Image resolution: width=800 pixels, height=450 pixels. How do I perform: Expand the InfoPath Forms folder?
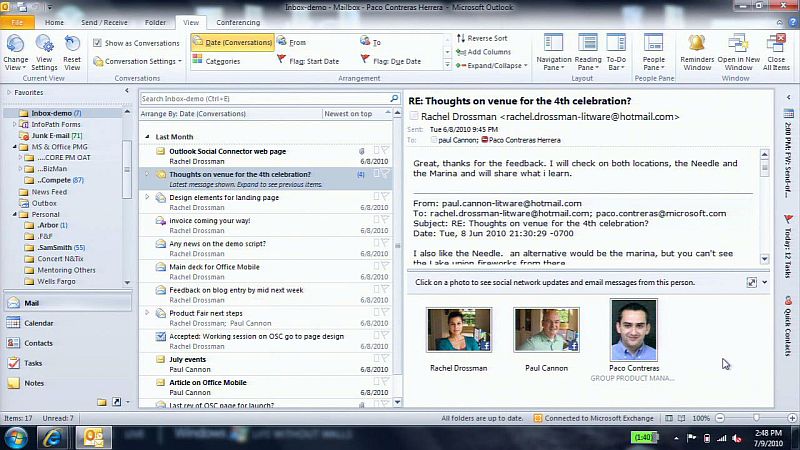coord(14,124)
